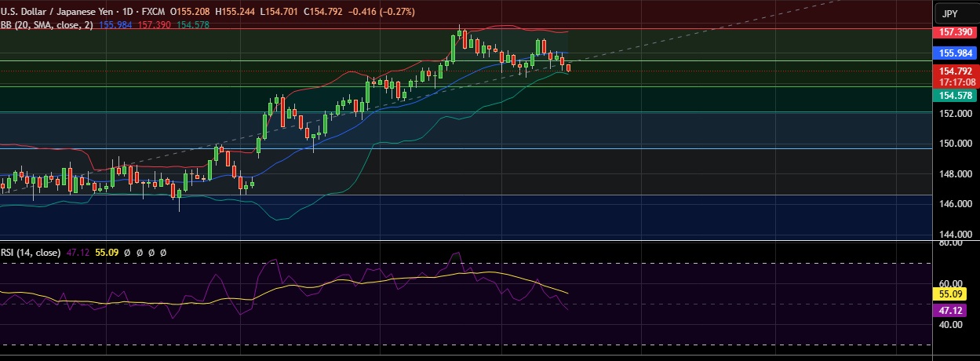The image size is (980, 361).
Task: Select the BB (20, SMA, close, 2) indicator label
Action: pos(47,25)
